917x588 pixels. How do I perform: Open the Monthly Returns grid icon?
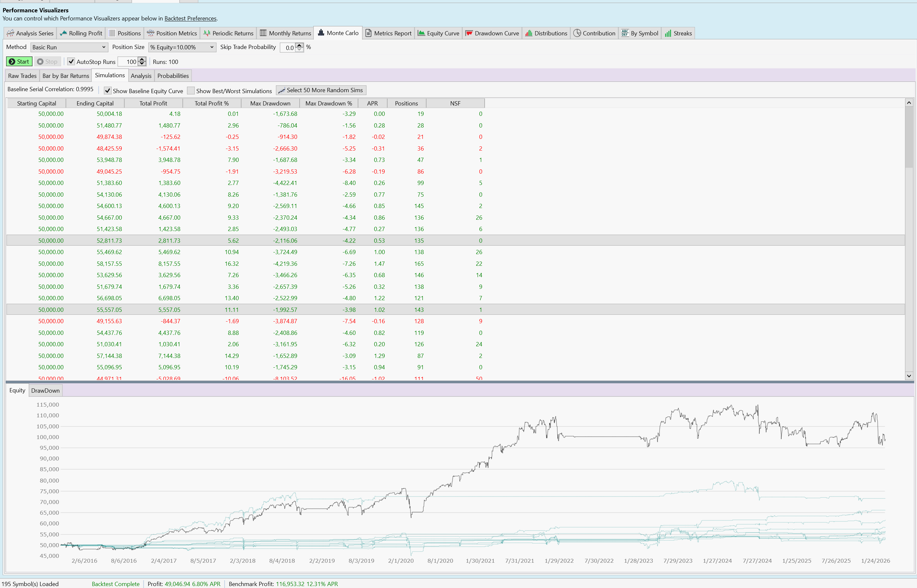tap(263, 33)
